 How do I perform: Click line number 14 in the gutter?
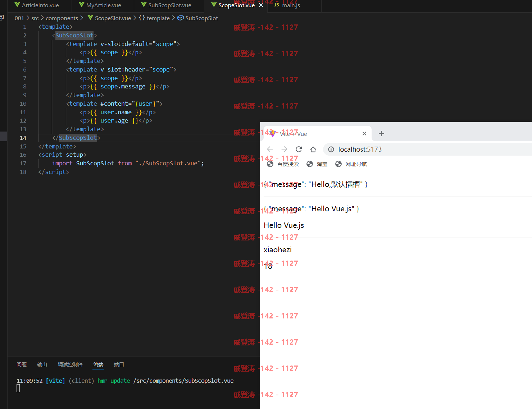(23, 138)
